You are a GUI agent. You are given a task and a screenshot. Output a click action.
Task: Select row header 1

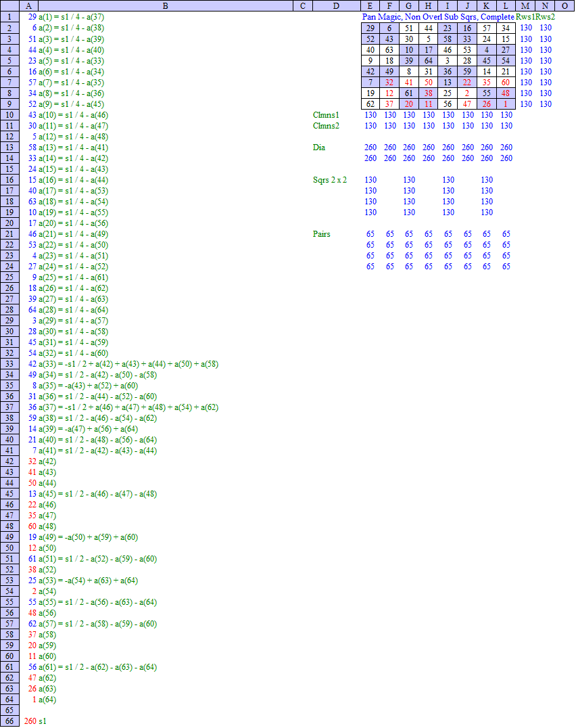pyautogui.click(x=9, y=17)
